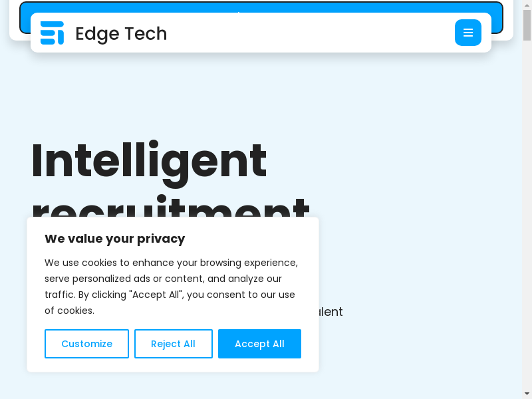
Task: Click the partially hidden "recruitment" headline word
Action: point(170,207)
